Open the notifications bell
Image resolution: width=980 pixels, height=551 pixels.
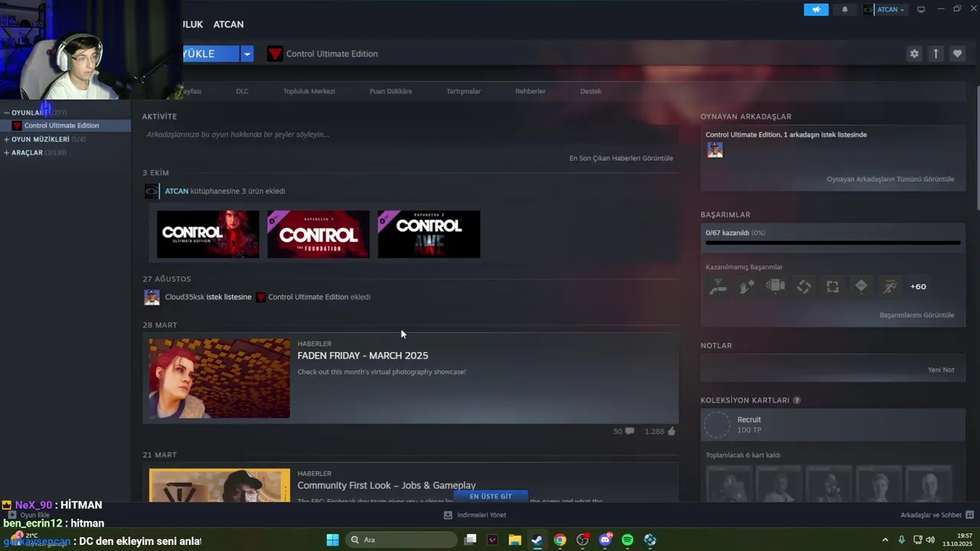tap(845, 9)
